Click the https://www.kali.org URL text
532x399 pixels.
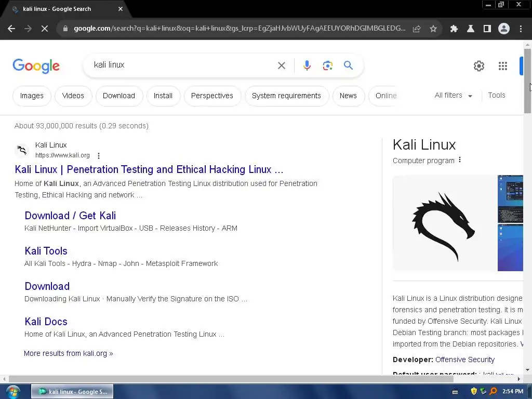click(x=62, y=155)
